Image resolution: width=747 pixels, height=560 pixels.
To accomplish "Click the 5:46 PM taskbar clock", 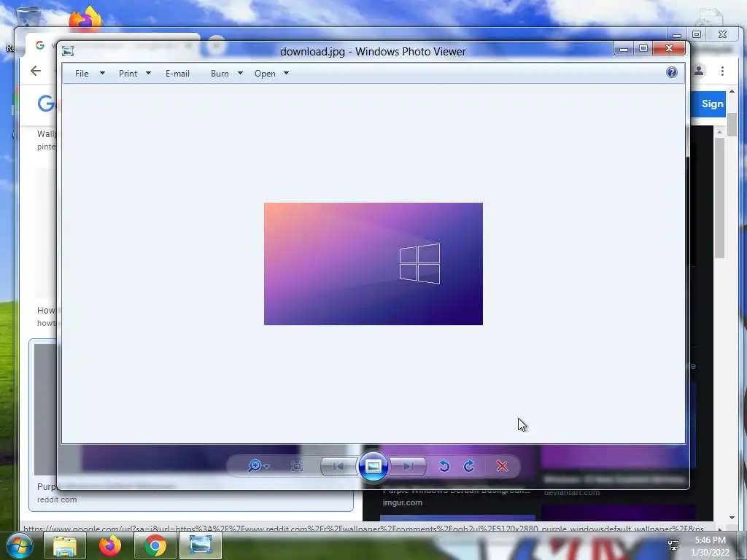I will (x=710, y=540).
